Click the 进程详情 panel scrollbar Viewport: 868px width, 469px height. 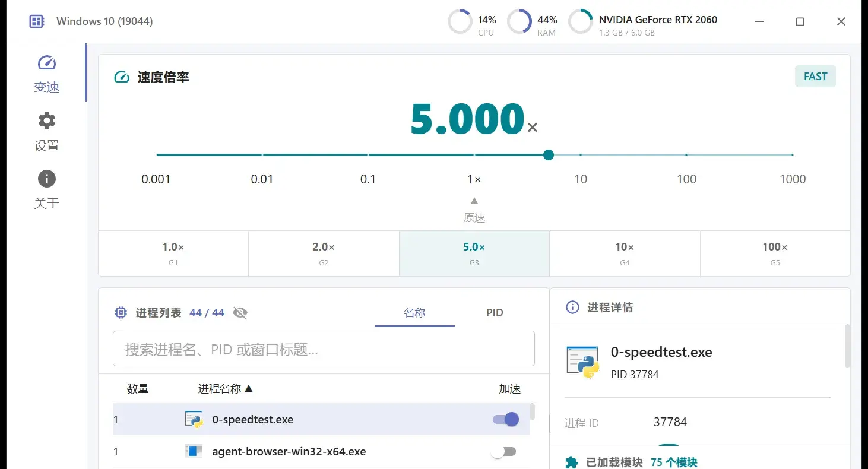click(847, 346)
